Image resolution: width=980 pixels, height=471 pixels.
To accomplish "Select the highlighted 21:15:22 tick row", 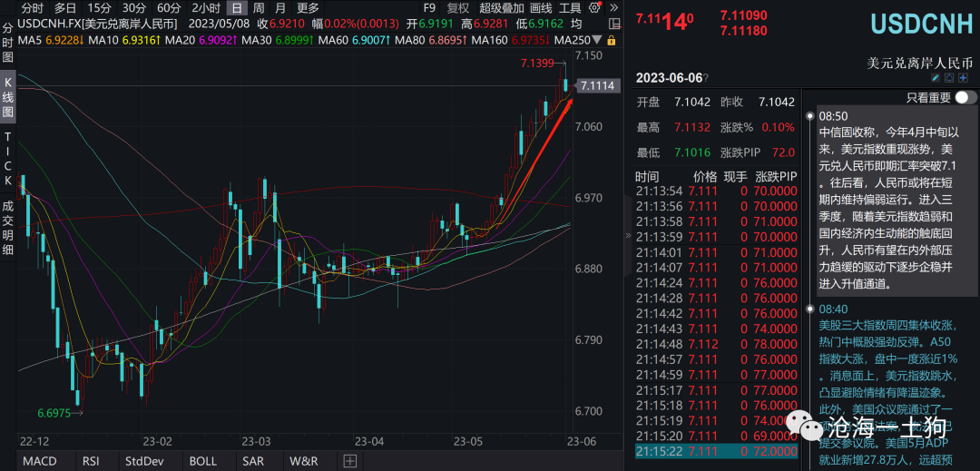I will 716,451.
